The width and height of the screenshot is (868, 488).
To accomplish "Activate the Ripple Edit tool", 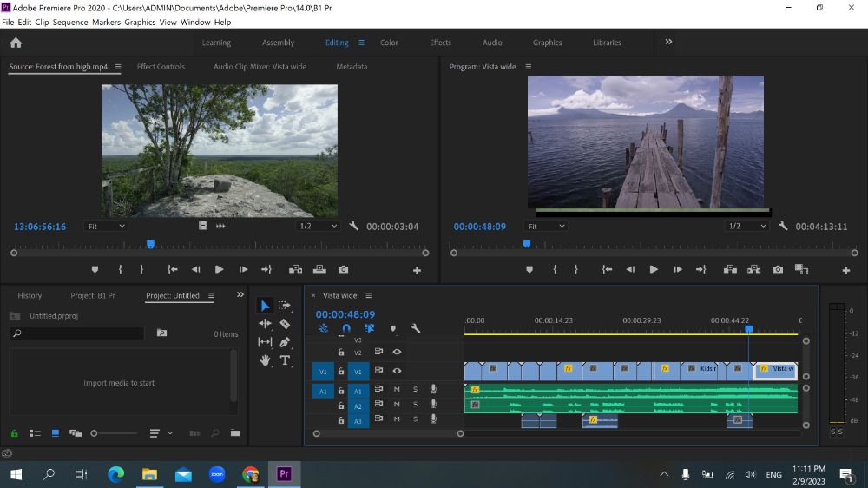I will click(265, 324).
